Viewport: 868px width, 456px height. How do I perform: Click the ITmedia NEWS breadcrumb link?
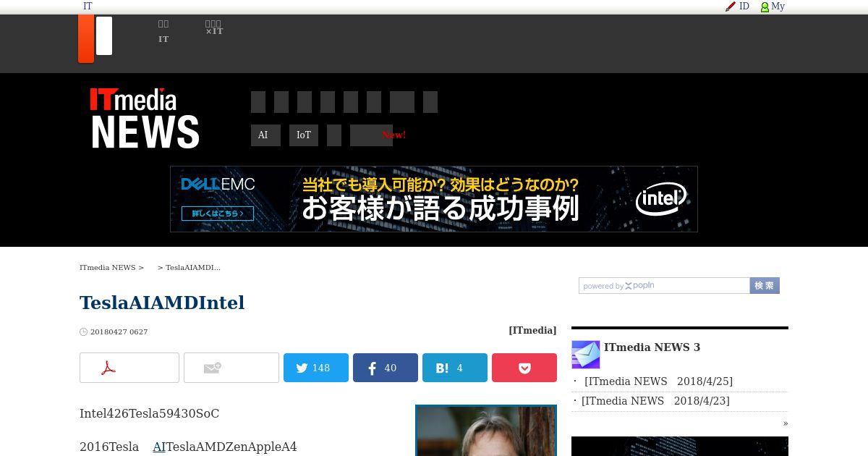click(x=108, y=268)
